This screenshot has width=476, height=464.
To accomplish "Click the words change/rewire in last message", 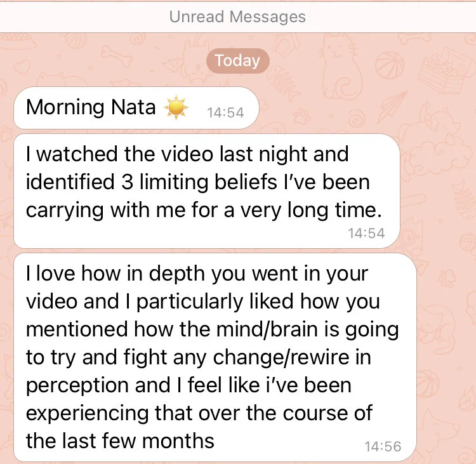I will (281, 357).
